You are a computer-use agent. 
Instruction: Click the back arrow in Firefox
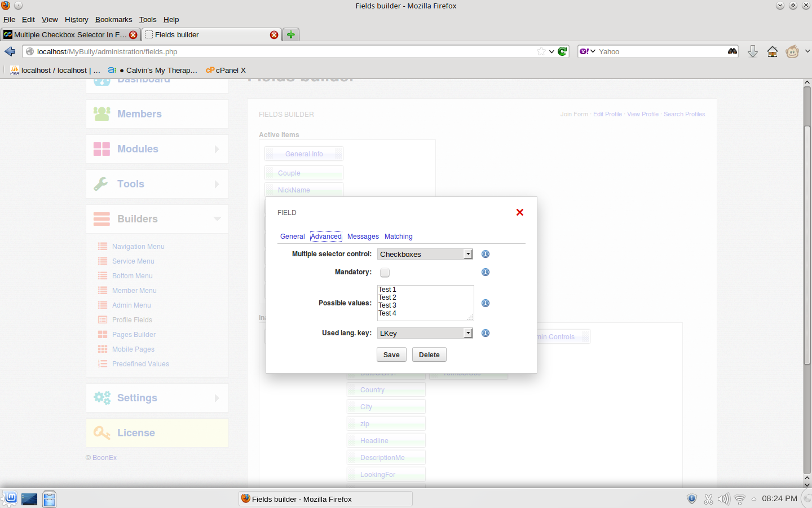pyautogui.click(x=10, y=51)
